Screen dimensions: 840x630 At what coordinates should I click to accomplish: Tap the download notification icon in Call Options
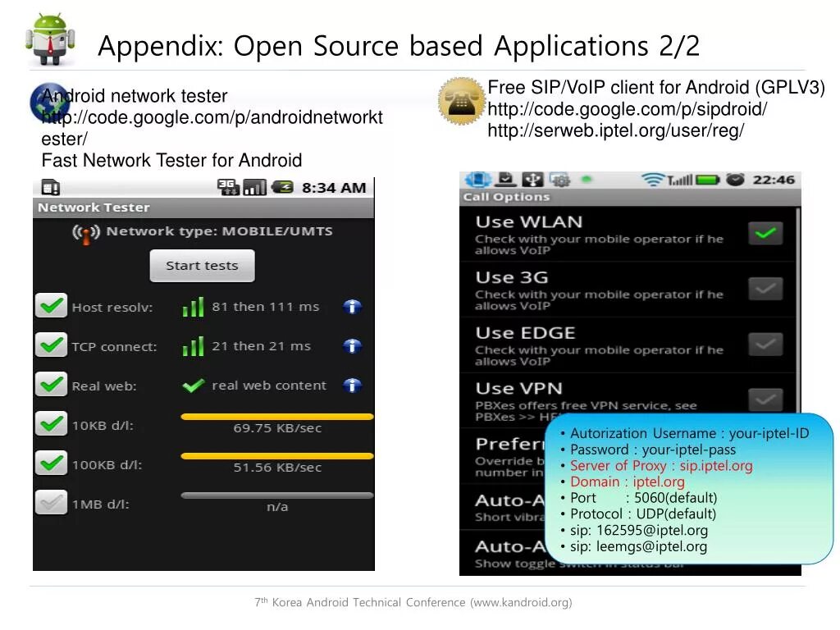(505, 179)
